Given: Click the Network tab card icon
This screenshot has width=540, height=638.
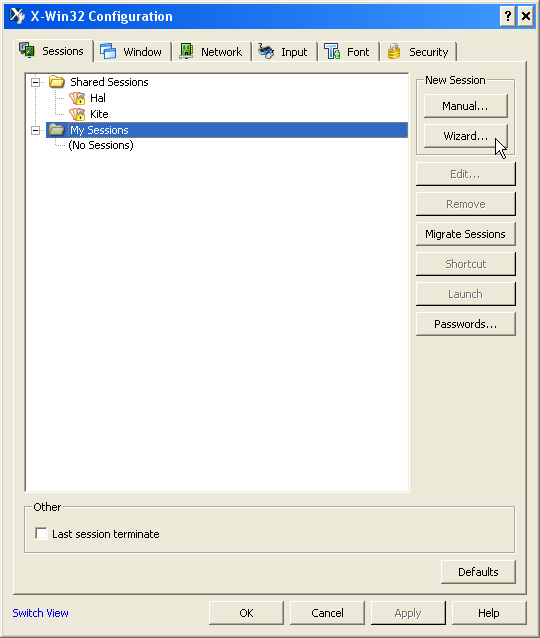Looking at the screenshot, I should click(186, 51).
